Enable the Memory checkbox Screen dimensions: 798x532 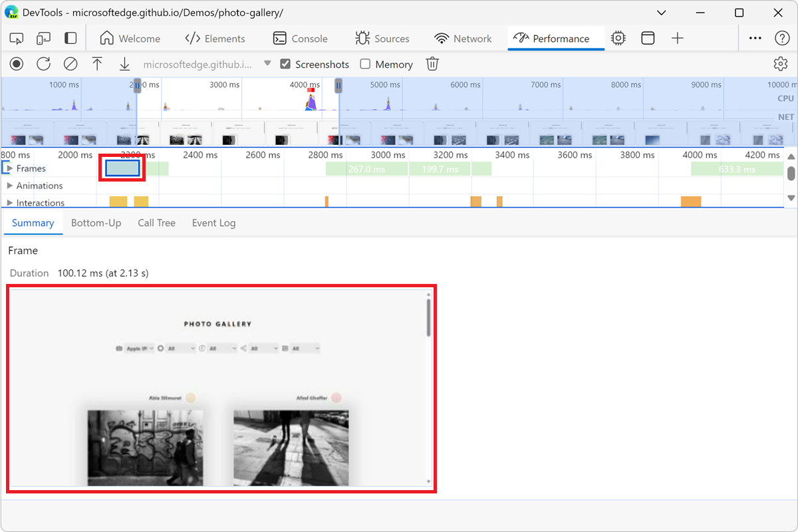(x=365, y=64)
